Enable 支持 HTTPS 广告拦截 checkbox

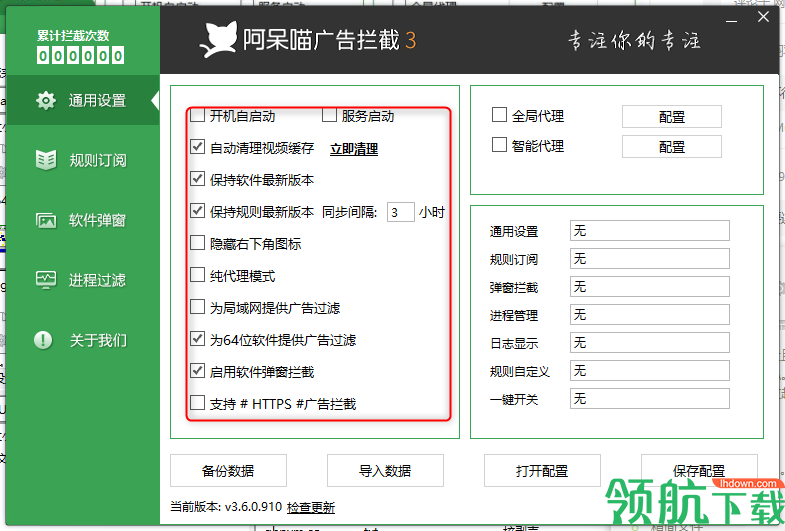pyautogui.click(x=198, y=403)
